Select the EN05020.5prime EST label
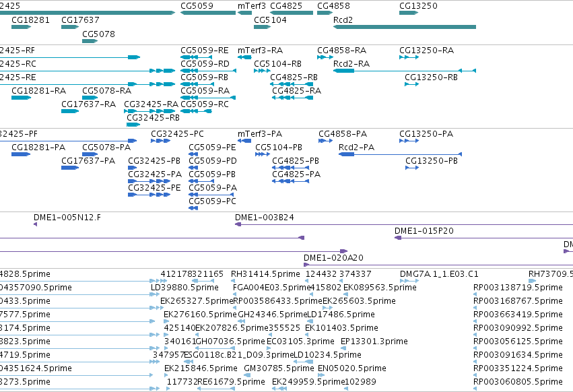Screen dimensions: 573x392 pyautogui.click(x=352, y=368)
